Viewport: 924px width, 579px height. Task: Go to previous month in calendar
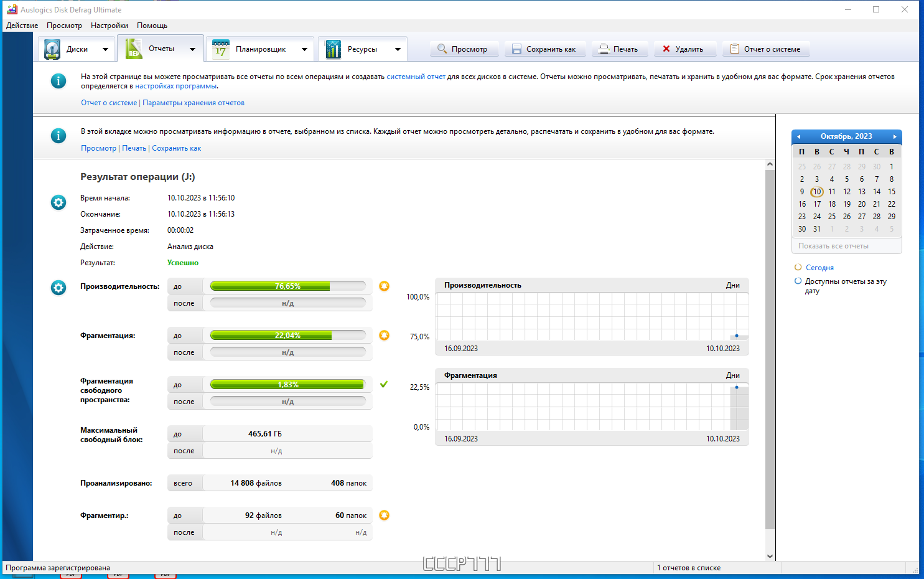click(799, 136)
